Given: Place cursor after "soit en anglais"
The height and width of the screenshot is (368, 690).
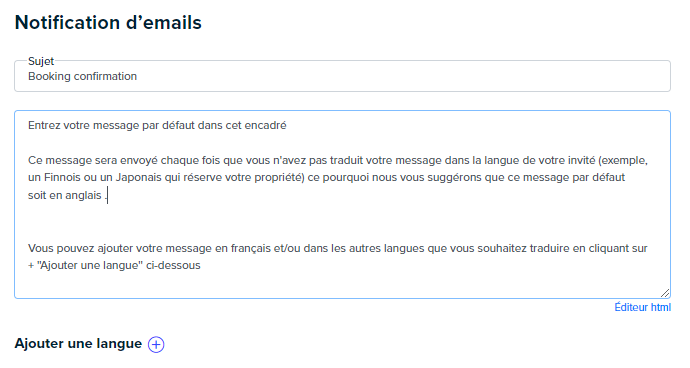Looking at the screenshot, I should (108, 195).
